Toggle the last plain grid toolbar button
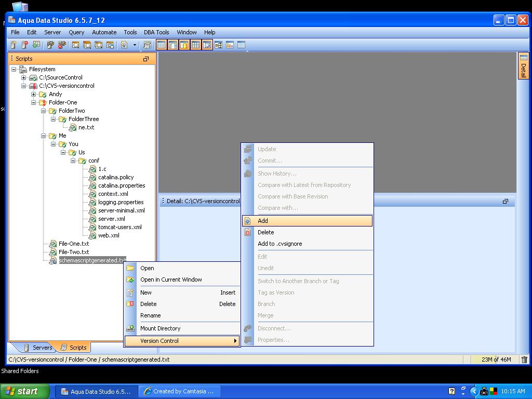532x399 pixels. point(241,45)
